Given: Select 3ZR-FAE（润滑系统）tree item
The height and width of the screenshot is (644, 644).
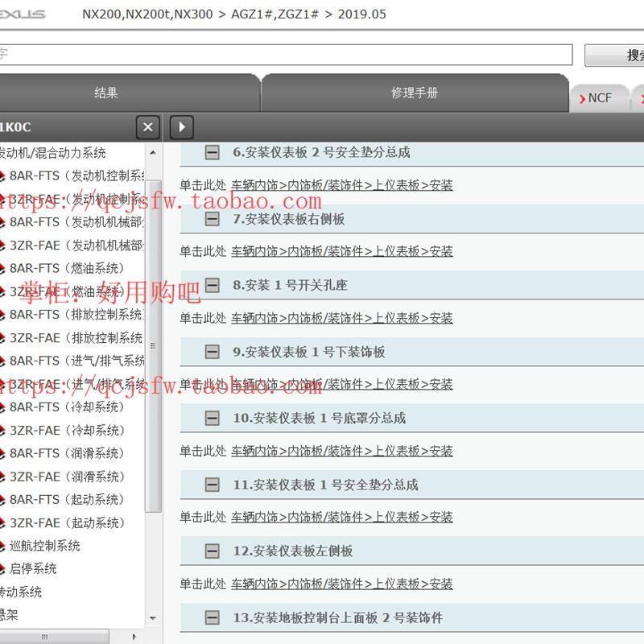Looking at the screenshot, I should (x=67, y=477).
